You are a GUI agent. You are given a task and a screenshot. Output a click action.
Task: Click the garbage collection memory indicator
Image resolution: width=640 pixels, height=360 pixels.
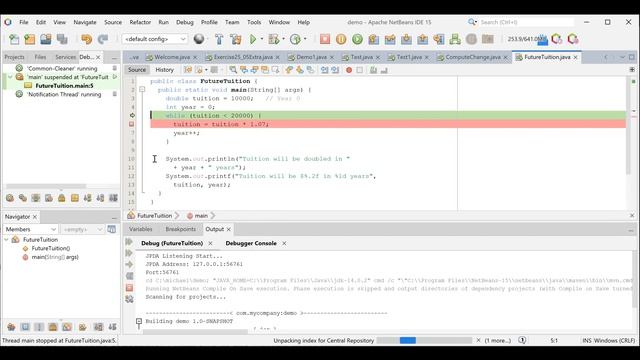click(527, 39)
